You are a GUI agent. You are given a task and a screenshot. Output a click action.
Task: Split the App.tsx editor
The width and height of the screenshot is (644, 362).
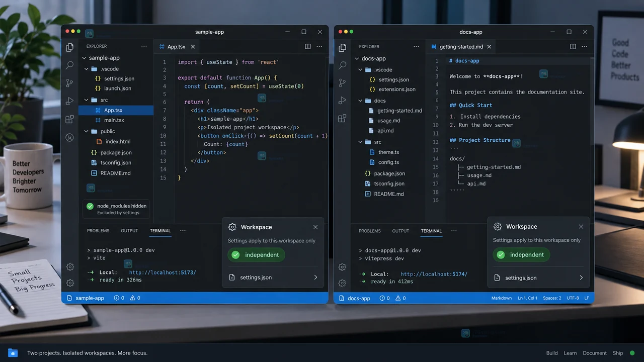[x=307, y=46]
